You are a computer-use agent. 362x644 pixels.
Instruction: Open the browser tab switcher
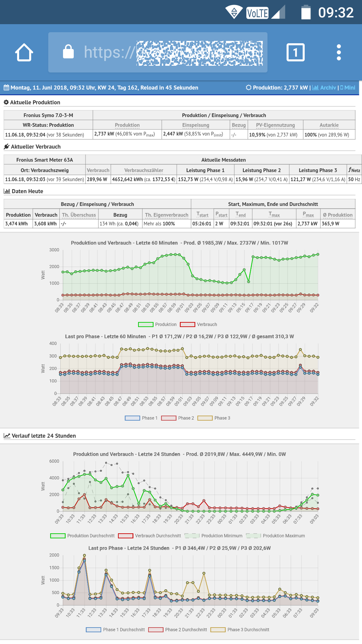click(295, 52)
